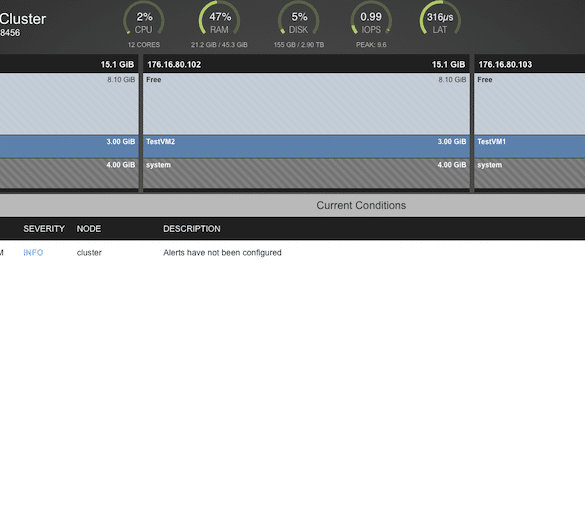
Task: Click TestVM2 memory bar
Action: click(x=306, y=147)
